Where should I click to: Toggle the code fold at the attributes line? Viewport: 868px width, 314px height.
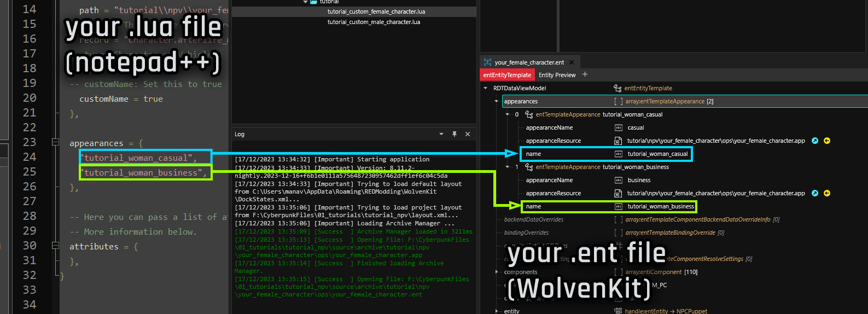[55, 246]
